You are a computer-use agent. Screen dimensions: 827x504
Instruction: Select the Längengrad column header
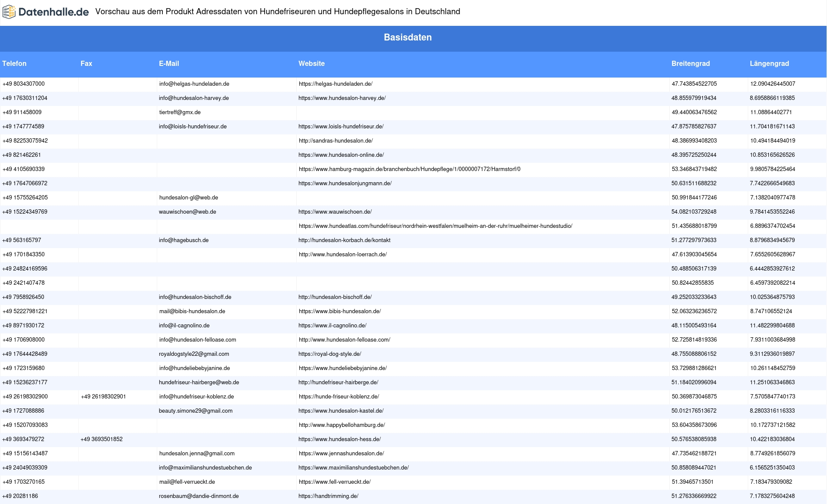click(769, 63)
